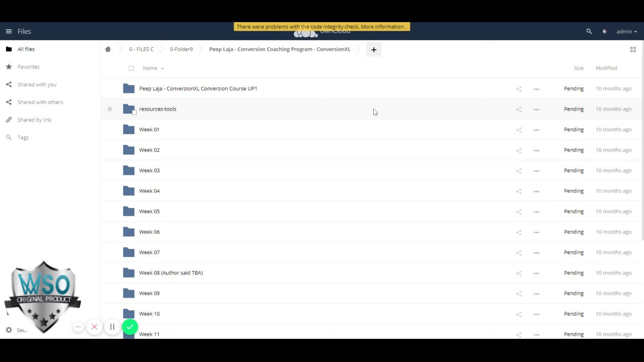Viewport: 644px width, 362px height.
Task: Click the All files folder icon
Action: [x=9, y=49]
